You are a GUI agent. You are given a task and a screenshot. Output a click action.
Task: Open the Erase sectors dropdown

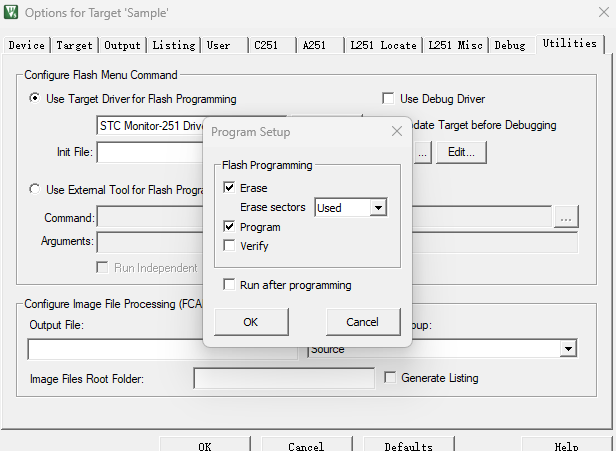pyautogui.click(x=378, y=207)
